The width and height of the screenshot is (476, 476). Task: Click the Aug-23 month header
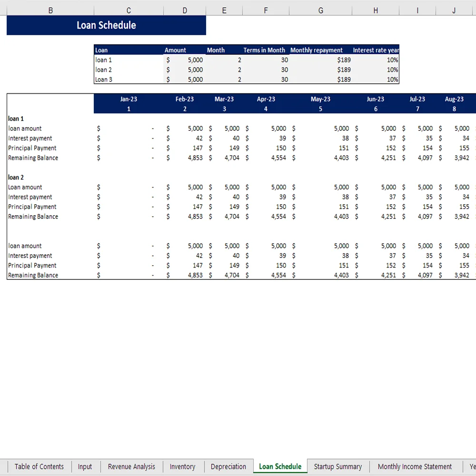(454, 99)
